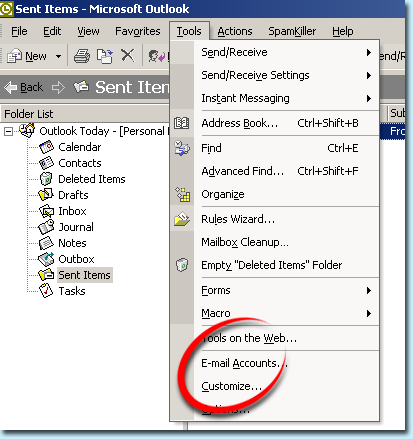Screen dimensions: 413x439
Task: Click the Inbox folder label
Action: pos(72,211)
